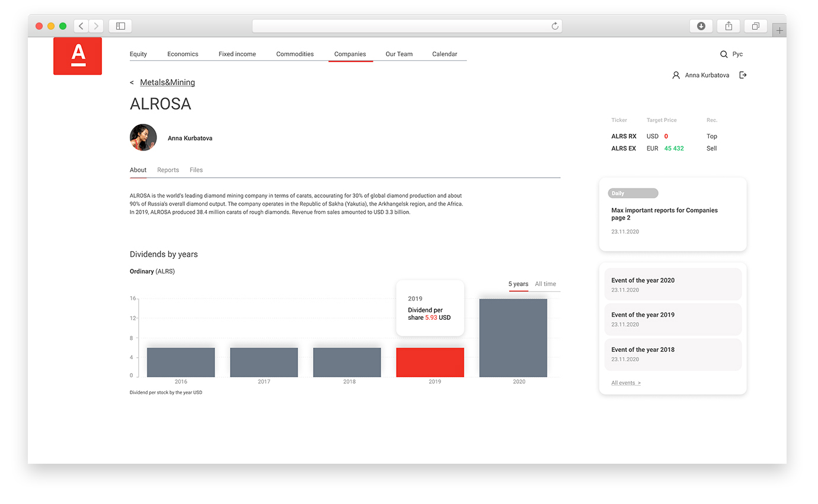818x504 pixels.
Task: Click the user profile icon
Action: [676, 75]
